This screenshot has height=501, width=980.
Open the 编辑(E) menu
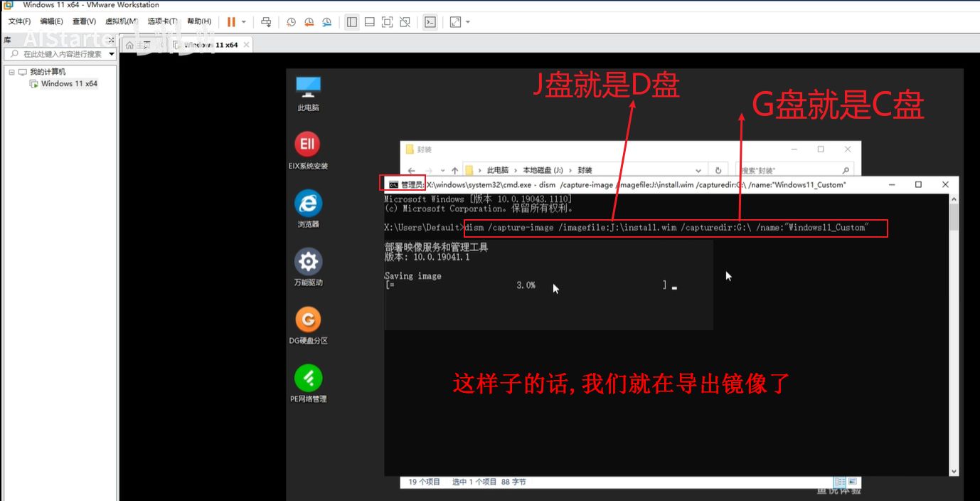pos(51,21)
